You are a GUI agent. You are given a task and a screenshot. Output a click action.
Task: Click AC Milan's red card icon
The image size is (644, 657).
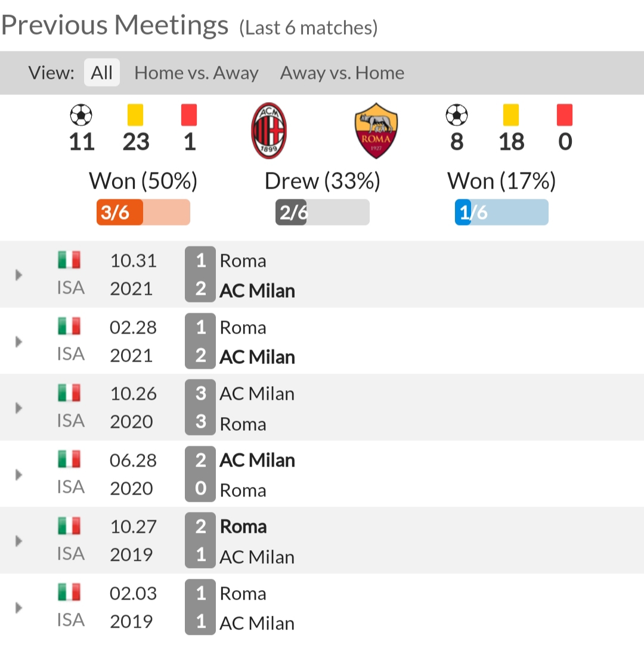pos(189,115)
